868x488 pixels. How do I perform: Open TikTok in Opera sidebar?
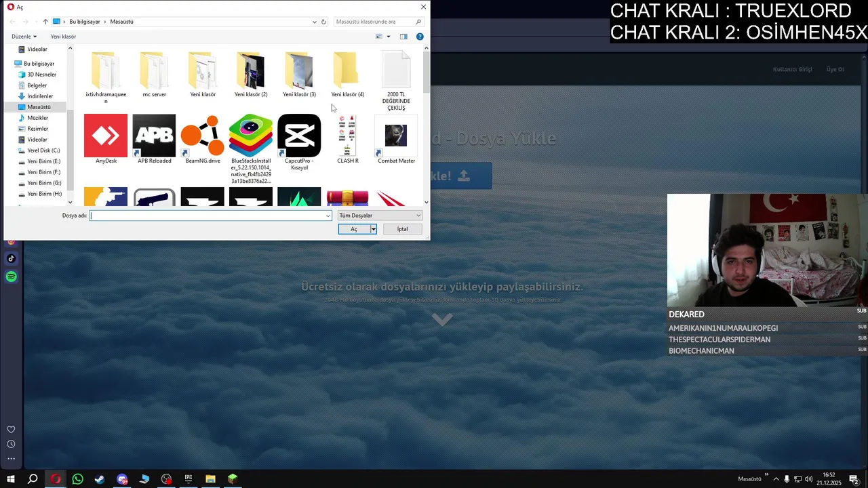(11, 258)
